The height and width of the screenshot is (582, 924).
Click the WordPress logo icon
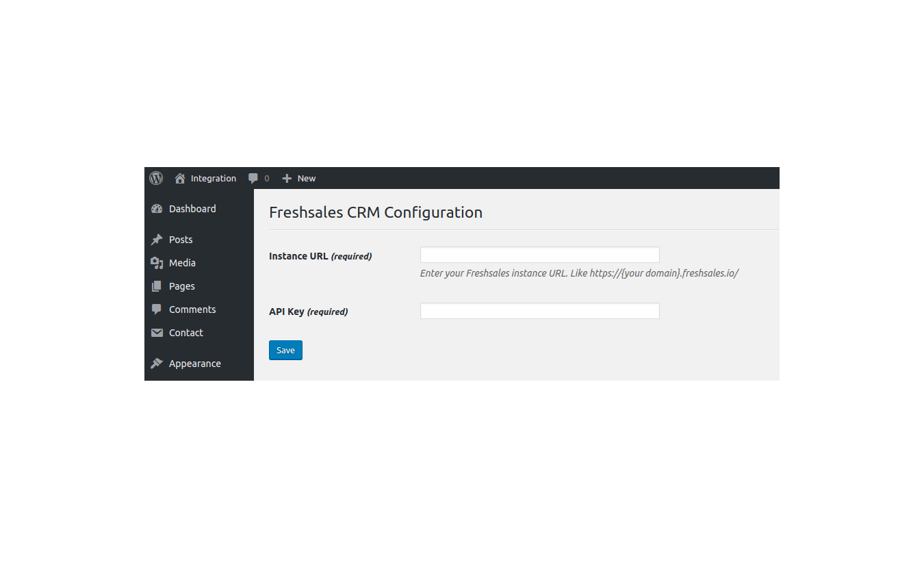click(156, 178)
